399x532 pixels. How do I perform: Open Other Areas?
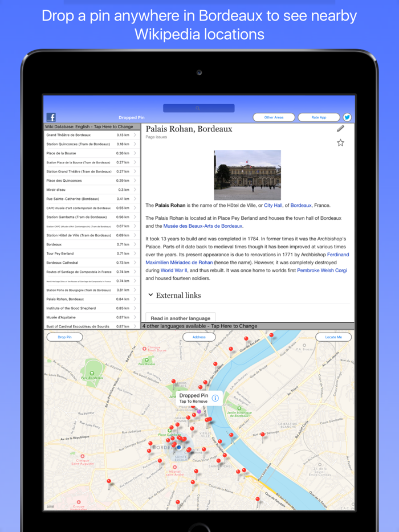point(274,117)
